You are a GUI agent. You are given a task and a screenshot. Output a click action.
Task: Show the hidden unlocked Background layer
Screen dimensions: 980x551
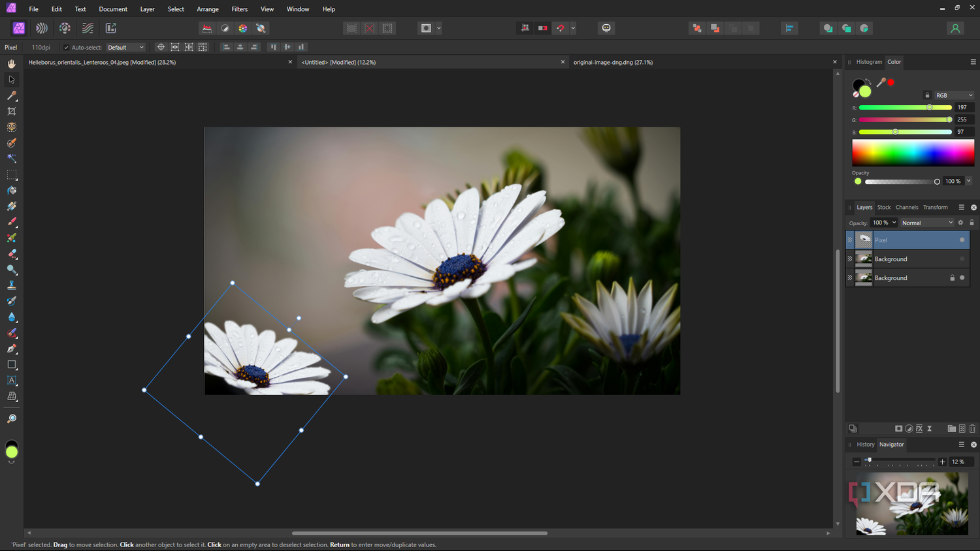[962, 259]
